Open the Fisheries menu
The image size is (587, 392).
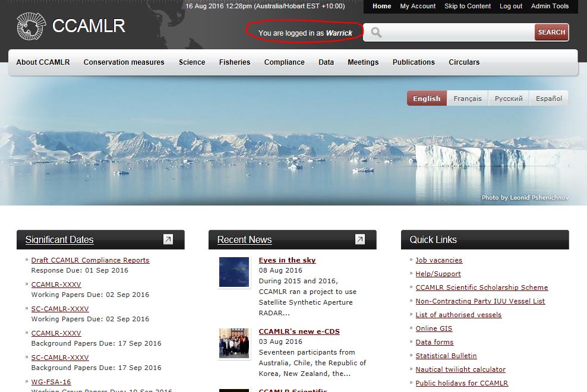coord(235,62)
